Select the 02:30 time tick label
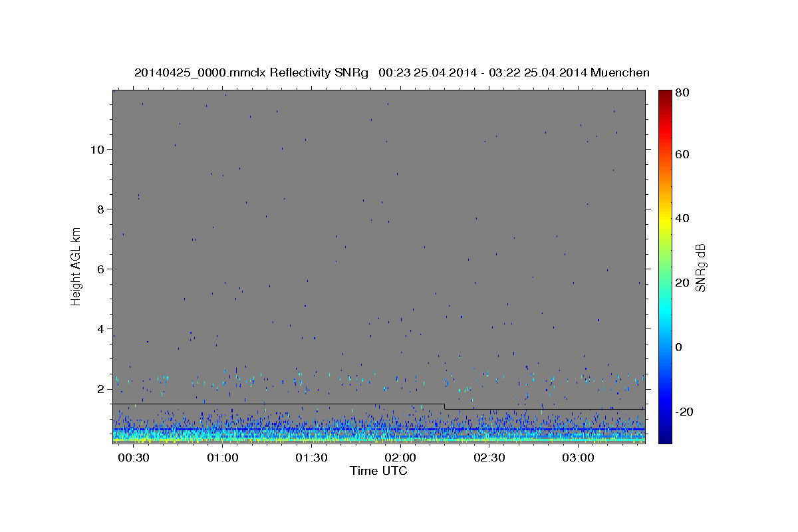The height and width of the screenshot is (532, 798). click(489, 458)
